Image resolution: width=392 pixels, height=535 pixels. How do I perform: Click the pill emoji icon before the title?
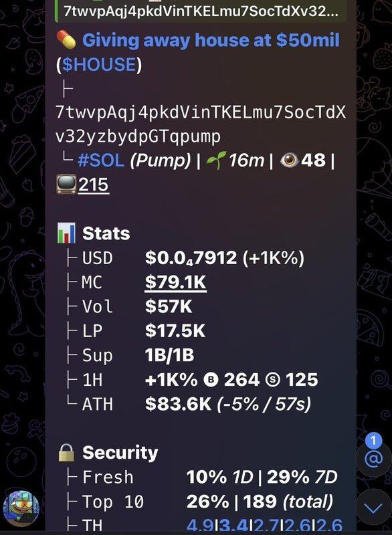tap(66, 39)
